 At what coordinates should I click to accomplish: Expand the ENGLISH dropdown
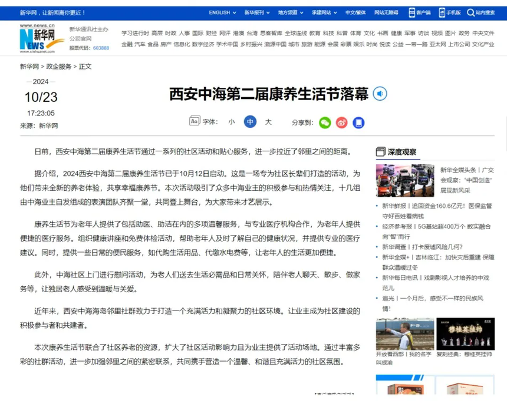tap(222, 12)
